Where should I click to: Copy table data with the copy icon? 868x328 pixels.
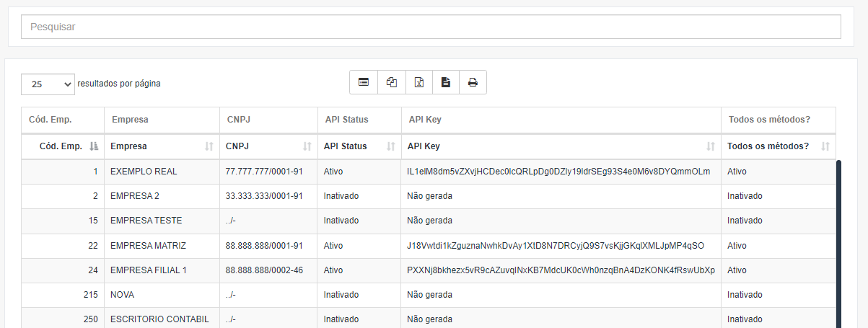tap(392, 82)
